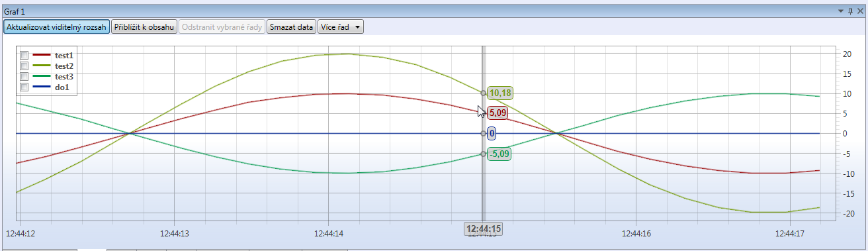Tick the do1 series checkbox
This screenshot has width=868, height=251.
click(x=24, y=87)
